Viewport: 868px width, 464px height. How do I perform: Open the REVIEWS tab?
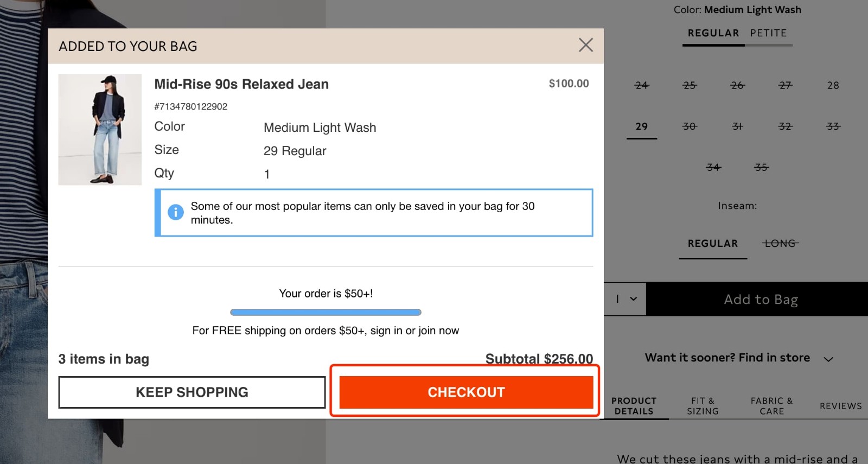click(x=840, y=406)
